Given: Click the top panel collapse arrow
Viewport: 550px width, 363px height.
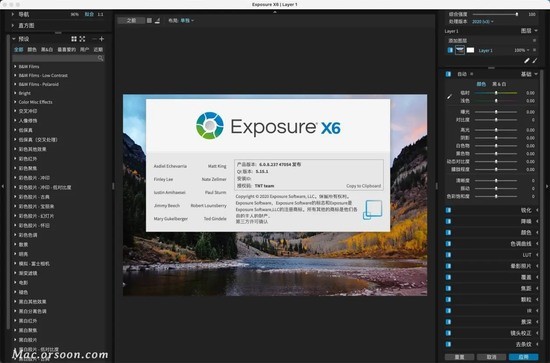Looking at the screenshot, I should click(x=275, y=12).
